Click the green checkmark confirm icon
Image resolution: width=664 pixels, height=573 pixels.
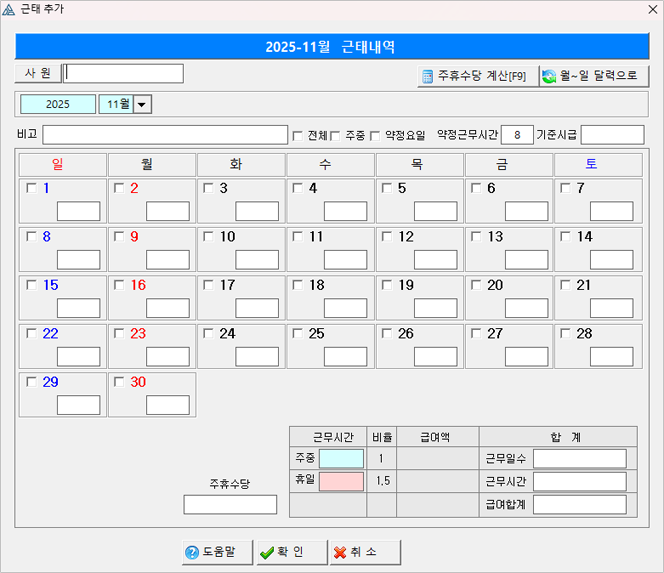[x=267, y=552]
